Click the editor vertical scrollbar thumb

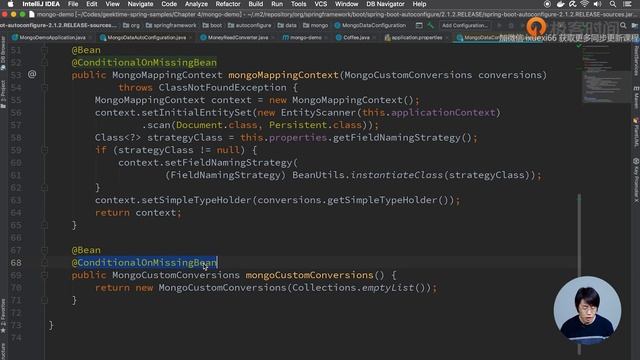(x=579, y=274)
